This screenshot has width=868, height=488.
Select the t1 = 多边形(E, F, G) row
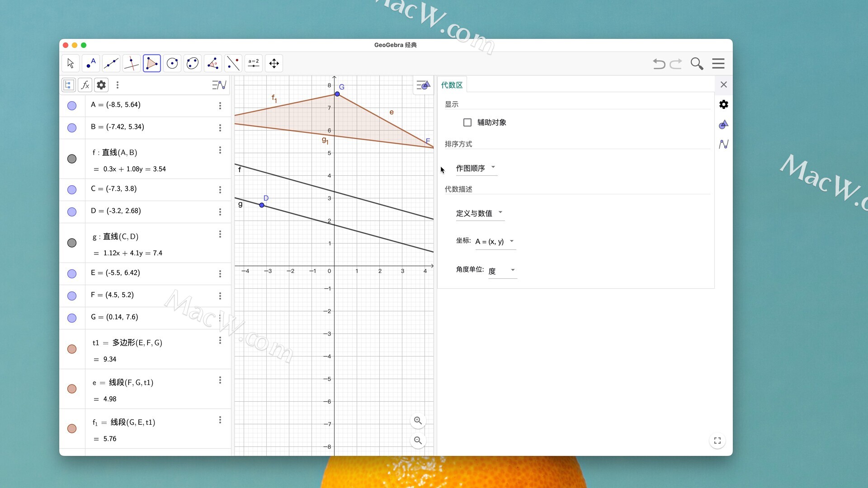[x=158, y=349]
